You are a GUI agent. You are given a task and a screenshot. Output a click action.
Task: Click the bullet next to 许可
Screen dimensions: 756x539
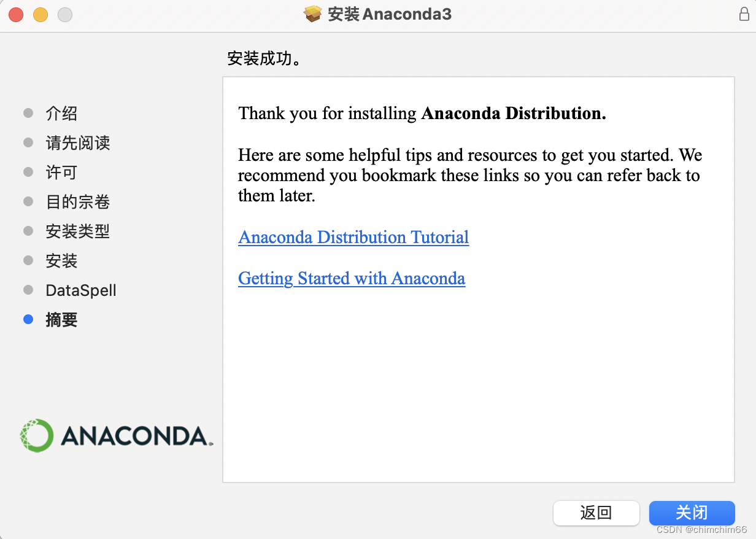28,173
